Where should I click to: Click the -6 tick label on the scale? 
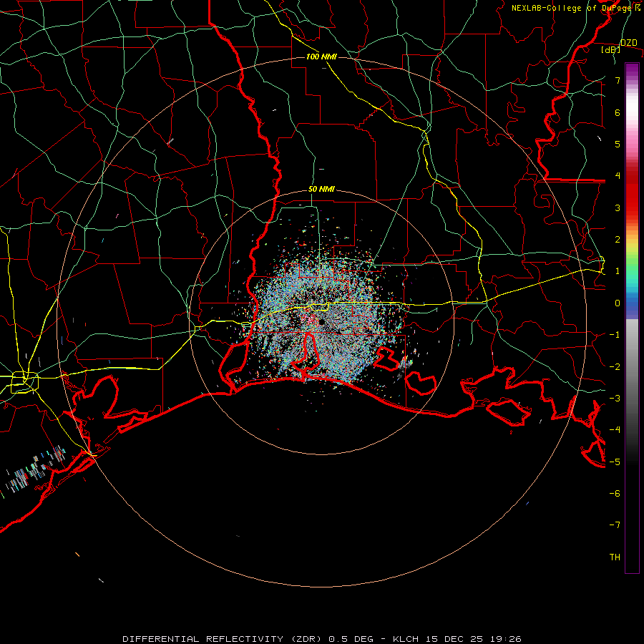(615, 494)
